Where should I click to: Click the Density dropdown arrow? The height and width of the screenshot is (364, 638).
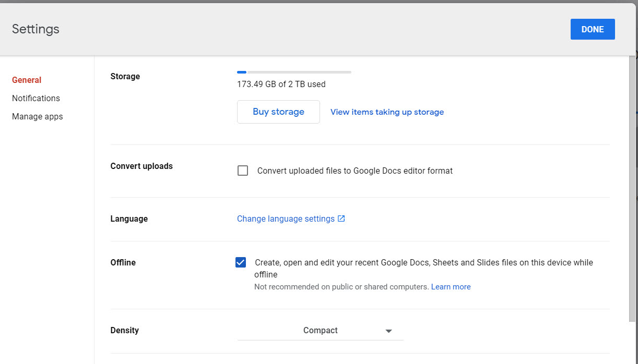pos(388,331)
